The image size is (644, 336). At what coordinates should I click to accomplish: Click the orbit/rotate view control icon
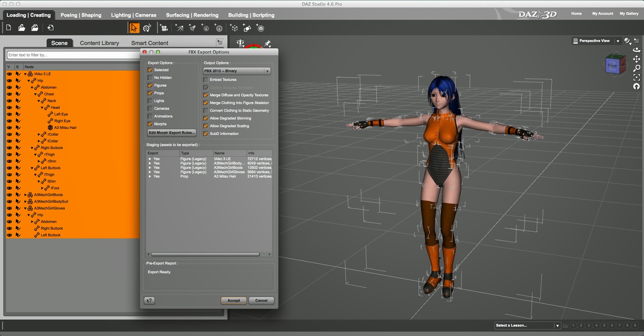(637, 50)
